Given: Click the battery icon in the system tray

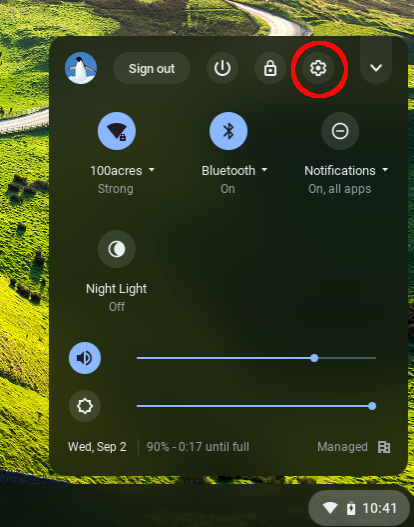Looking at the screenshot, I should pos(351,508).
